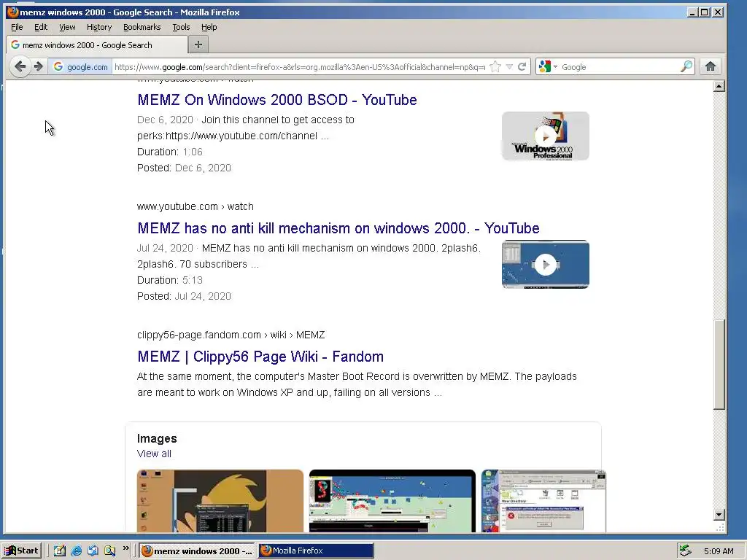This screenshot has height=560, width=747.
Task: Expand quick launch overflow chevron
Action: coord(125,548)
